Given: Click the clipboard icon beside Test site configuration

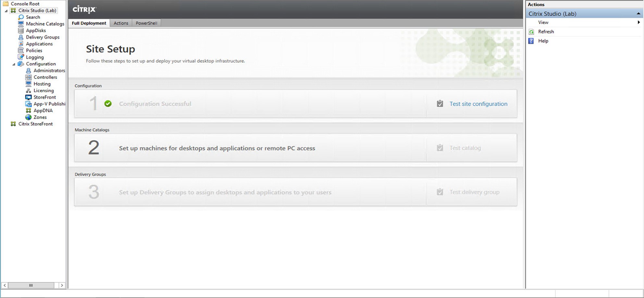Looking at the screenshot, I should point(440,104).
